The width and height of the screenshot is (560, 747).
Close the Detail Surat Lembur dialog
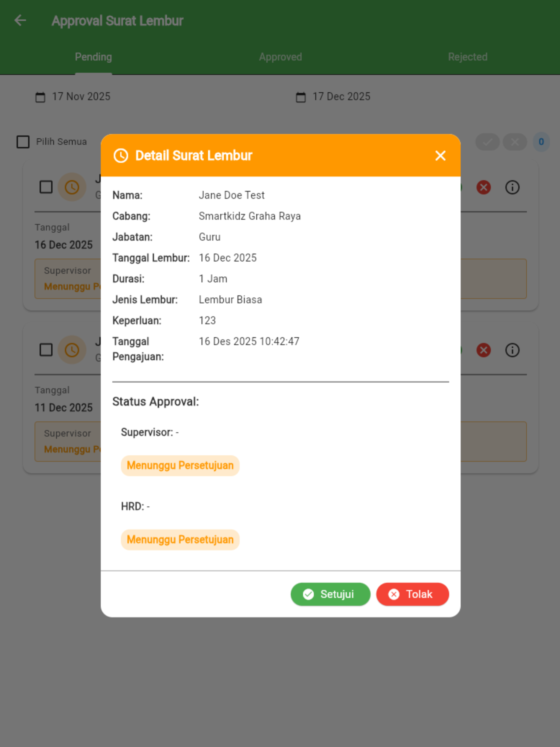pos(441,156)
